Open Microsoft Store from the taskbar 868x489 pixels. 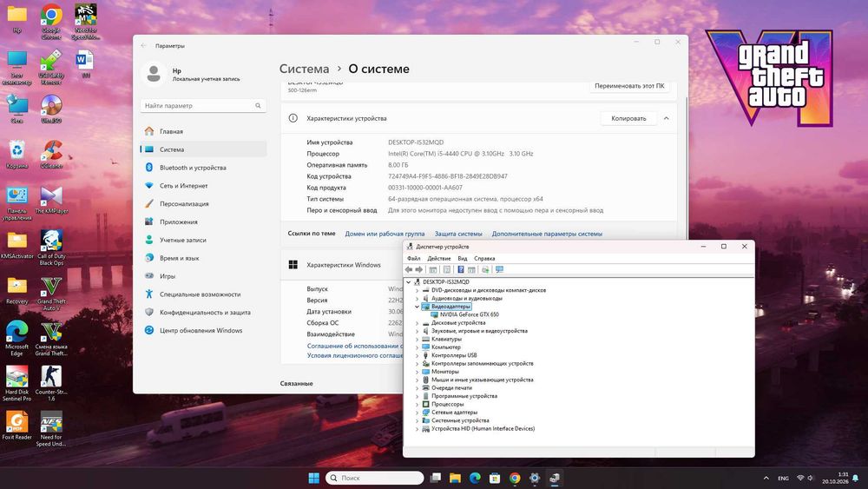(x=495, y=478)
